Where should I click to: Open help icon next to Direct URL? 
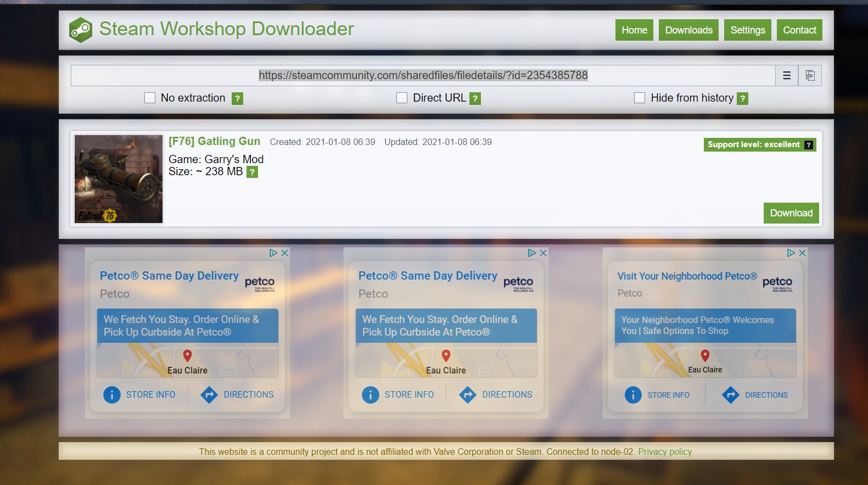tap(475, 98)
